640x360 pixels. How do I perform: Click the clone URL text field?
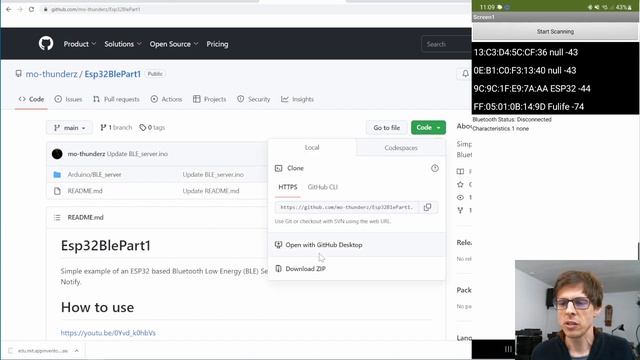(347, 207)
